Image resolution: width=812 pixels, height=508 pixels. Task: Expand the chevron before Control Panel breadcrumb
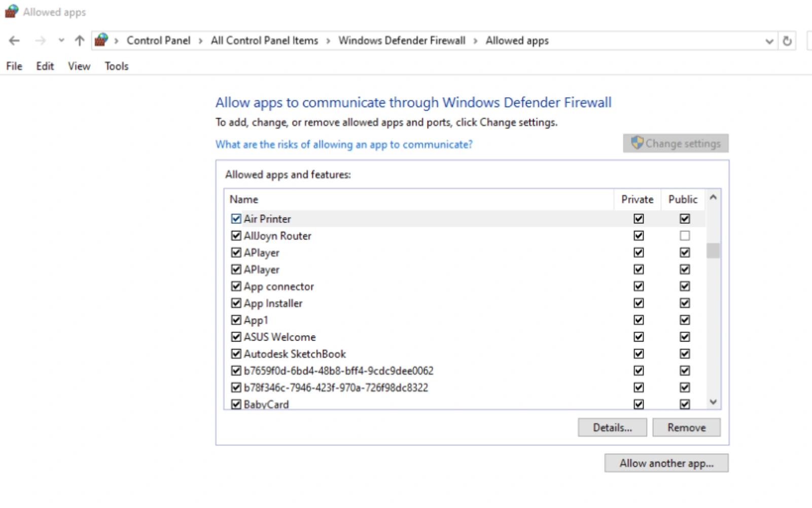[117, 41]
